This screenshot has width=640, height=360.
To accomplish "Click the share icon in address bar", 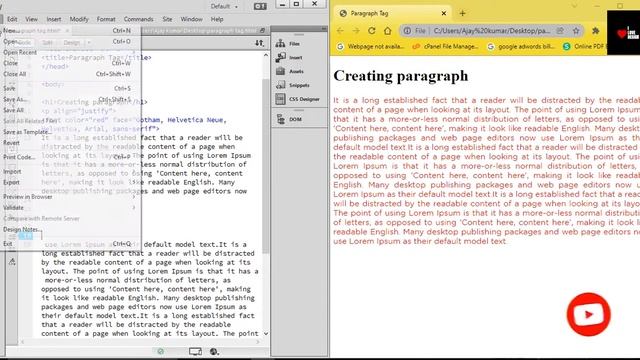I will point(560,31).
